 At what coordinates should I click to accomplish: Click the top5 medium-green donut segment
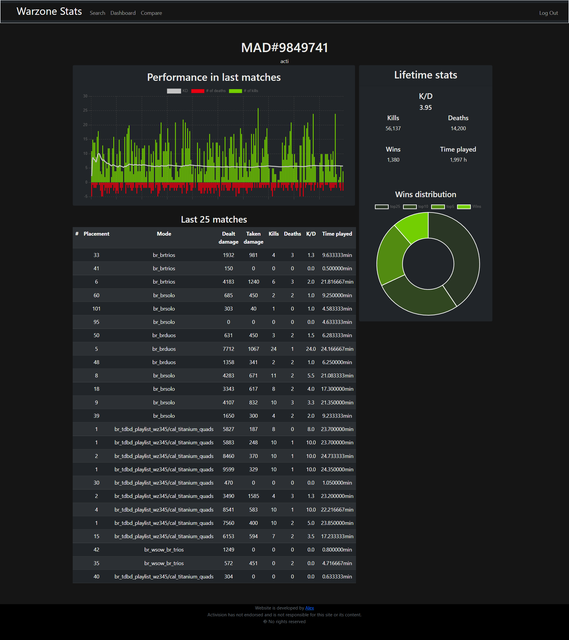point(391,256)
